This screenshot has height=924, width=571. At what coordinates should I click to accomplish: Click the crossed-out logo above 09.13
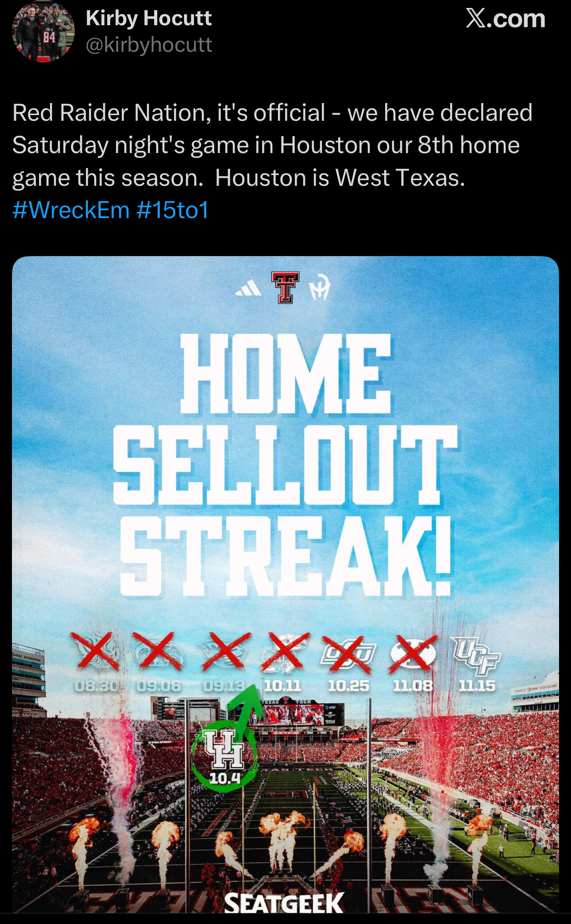(x=224, y=652)
